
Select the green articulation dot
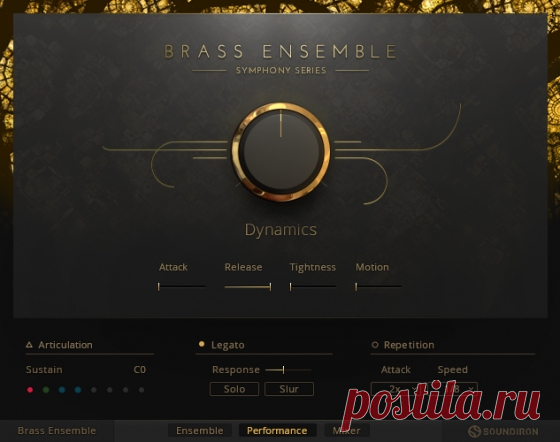click(x=46, y=390)
